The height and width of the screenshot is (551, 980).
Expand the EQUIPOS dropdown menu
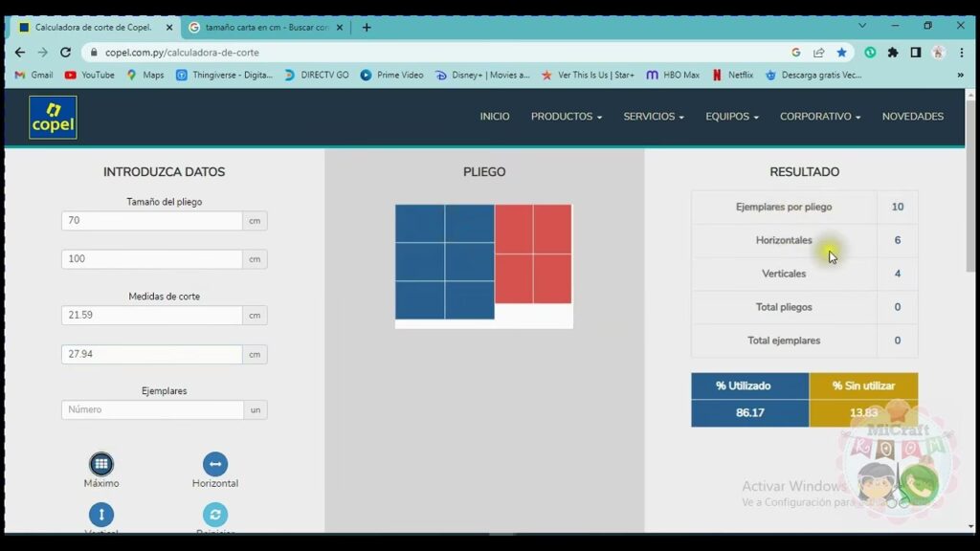pos(732,117)
